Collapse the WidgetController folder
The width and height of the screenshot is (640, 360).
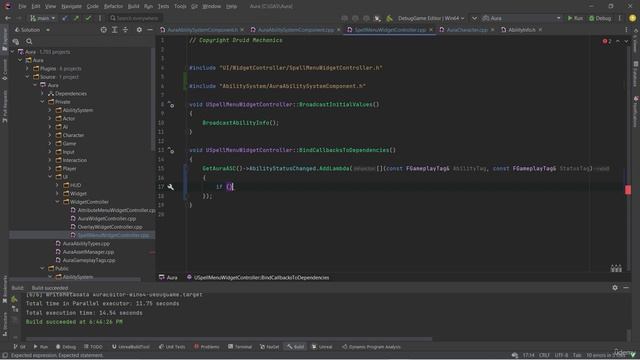click(58, 202)
